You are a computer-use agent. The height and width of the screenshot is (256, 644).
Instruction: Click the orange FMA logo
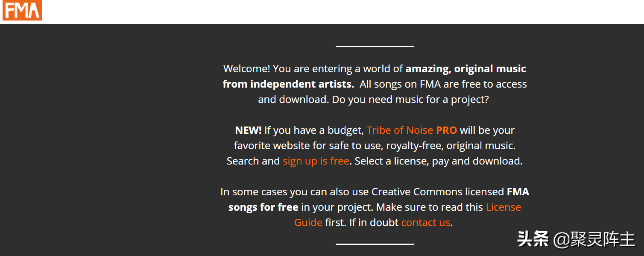[x=22, y=10]
